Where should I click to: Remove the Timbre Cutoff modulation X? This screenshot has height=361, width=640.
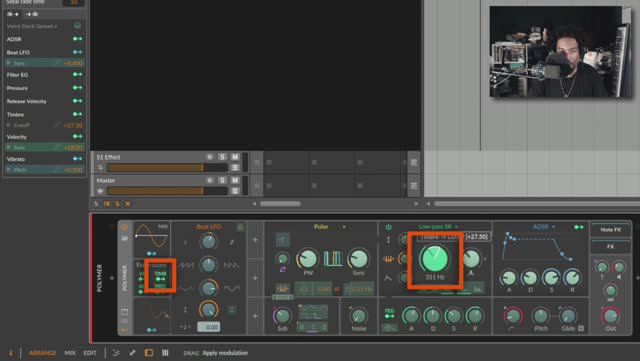9,125
